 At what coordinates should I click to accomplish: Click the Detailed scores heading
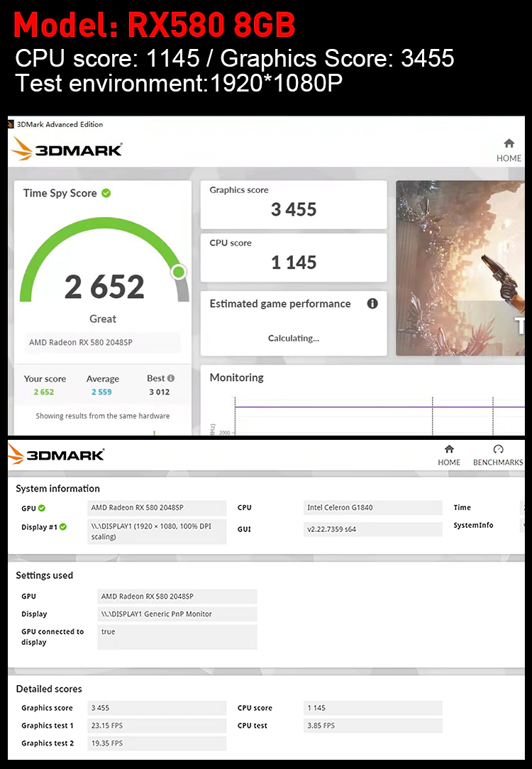[49, 689]
